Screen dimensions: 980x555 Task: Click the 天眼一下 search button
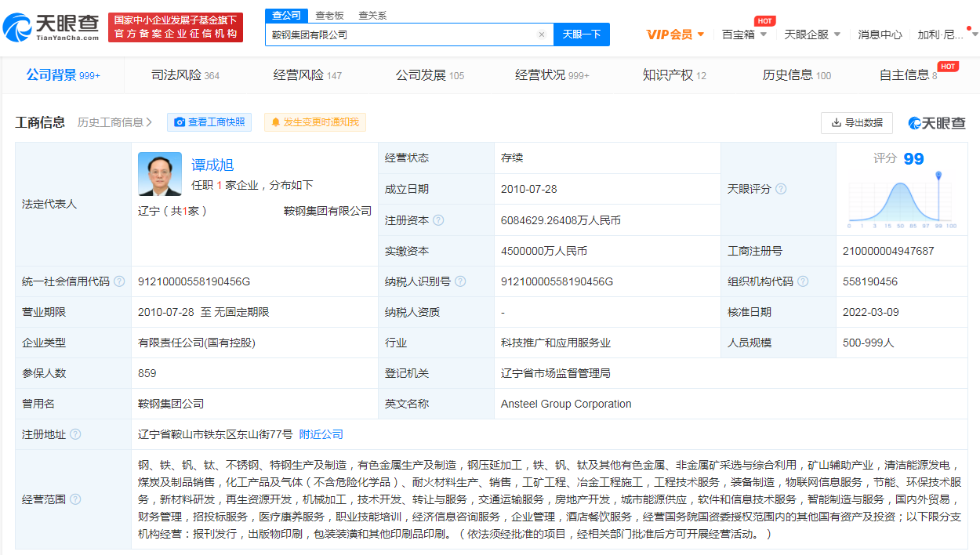point(582,34)
